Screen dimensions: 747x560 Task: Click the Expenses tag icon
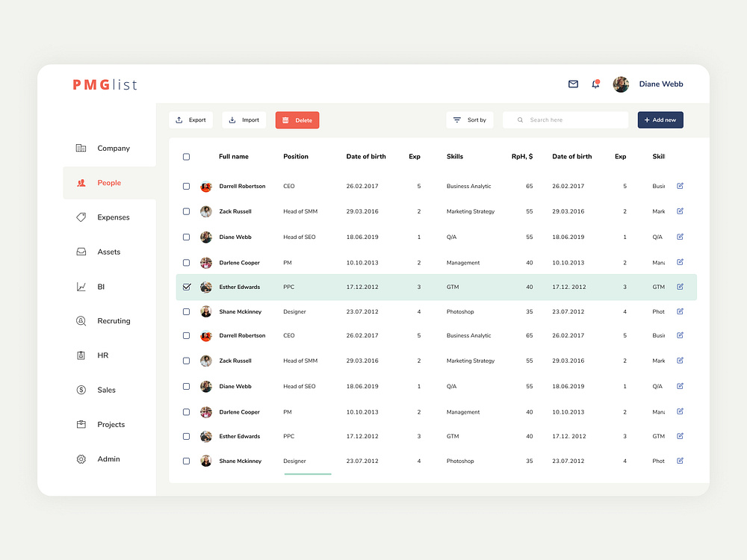click(x=81, y=217)
